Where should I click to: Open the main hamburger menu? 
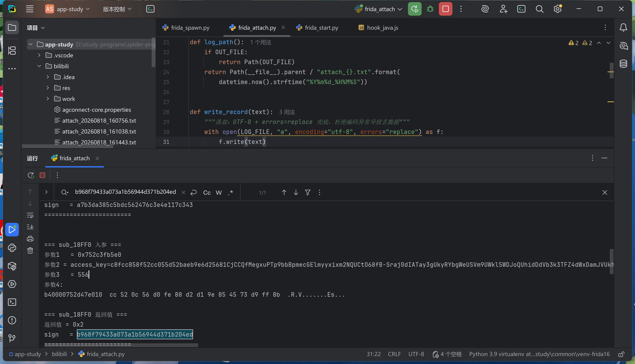[29, 9]
